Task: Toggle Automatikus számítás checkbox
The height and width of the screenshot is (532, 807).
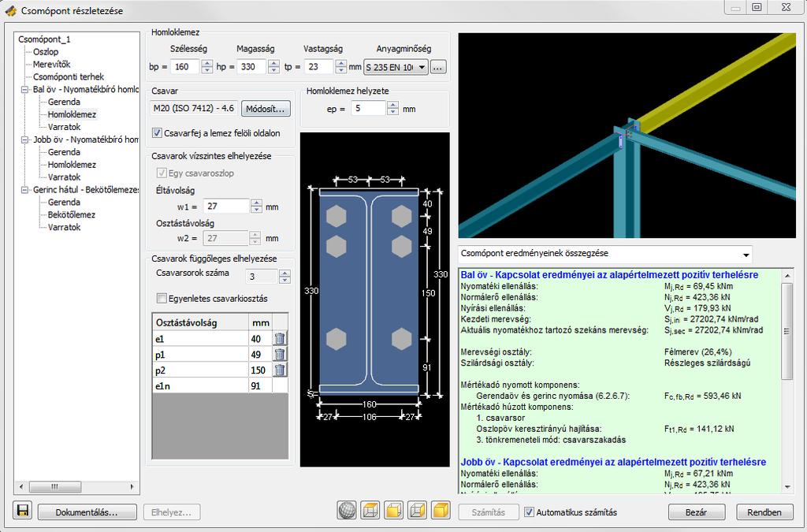Action: tap(529, 512)
